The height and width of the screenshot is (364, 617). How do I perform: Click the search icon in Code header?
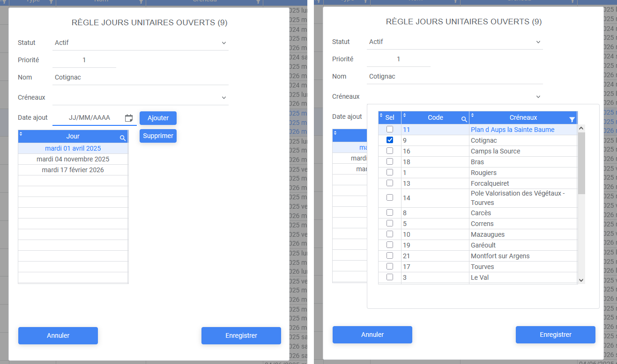click(464, 119)
